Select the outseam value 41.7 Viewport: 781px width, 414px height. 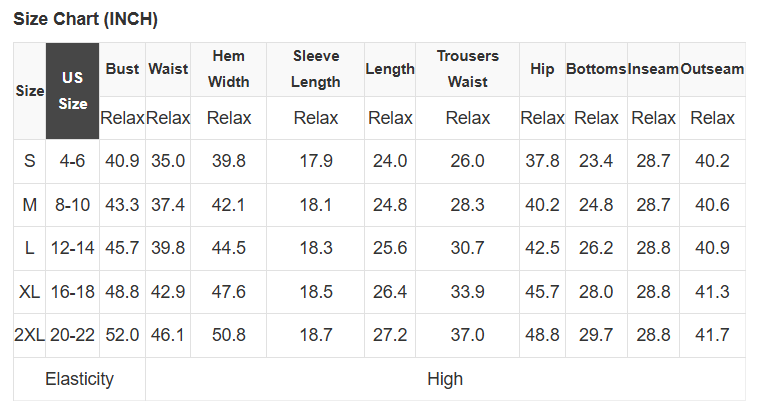click(x=712, y=335)
